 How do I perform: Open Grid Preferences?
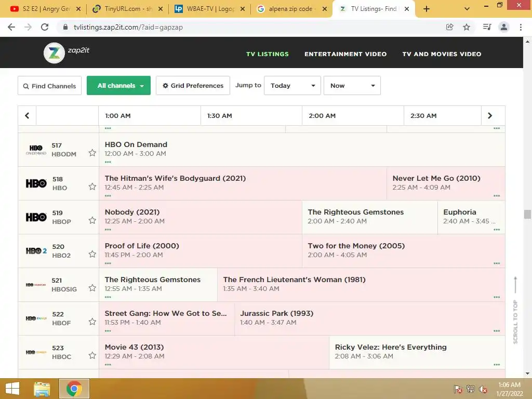point(193,86)
